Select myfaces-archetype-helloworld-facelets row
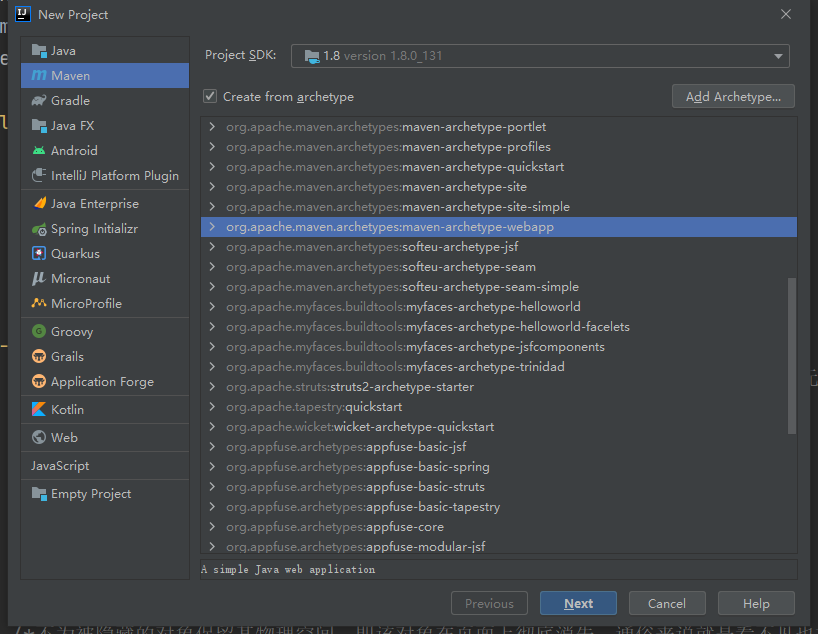Image resolution: width=818 pixels, height=634 pixels. point(499,327)
